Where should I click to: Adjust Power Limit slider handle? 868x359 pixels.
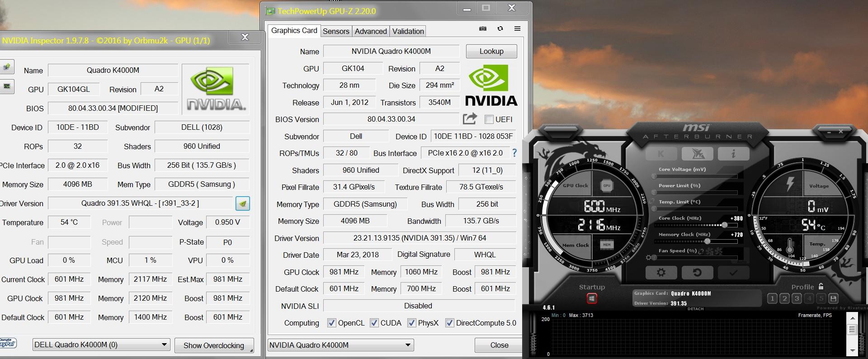click(654, 192)
